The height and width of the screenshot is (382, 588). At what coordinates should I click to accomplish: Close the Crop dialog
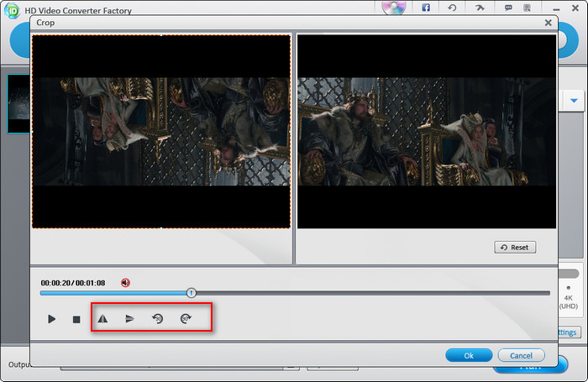pos(548,23)
